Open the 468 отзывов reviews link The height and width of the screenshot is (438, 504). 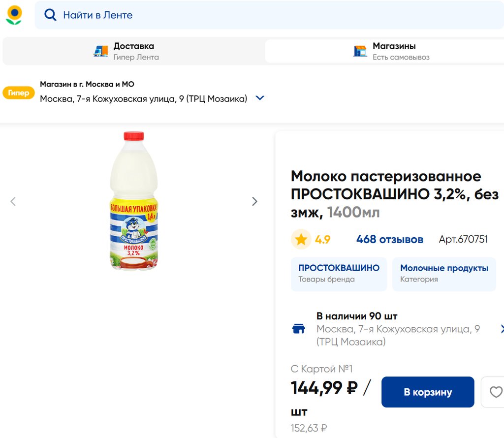(x=389, y=240)
